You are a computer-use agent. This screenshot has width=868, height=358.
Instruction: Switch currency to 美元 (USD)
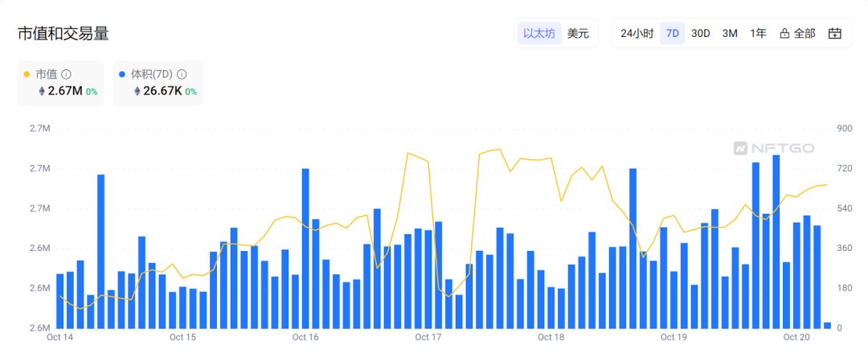578,33
